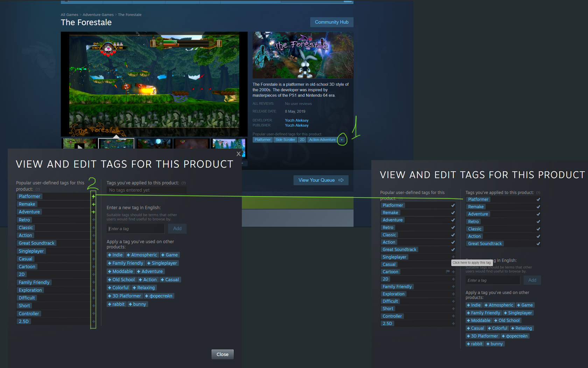
Task: Apply the 3D Platformer tag in left dialog
Action: pyautogui.click(x=124, y=296)
